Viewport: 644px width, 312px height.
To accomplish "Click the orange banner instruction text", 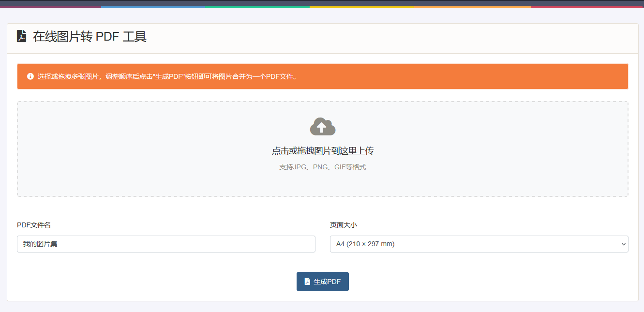I will click(x=167, y=76).
